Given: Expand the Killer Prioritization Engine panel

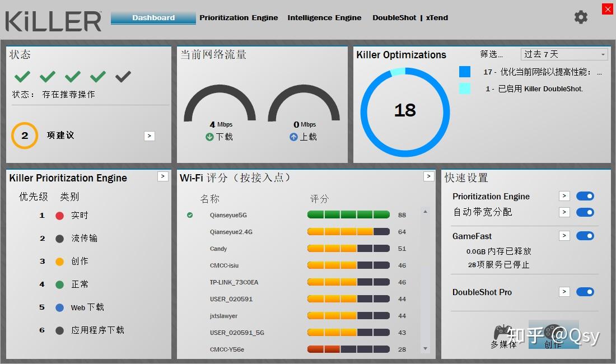Looking at the screenshot, I should pos(162,176).
